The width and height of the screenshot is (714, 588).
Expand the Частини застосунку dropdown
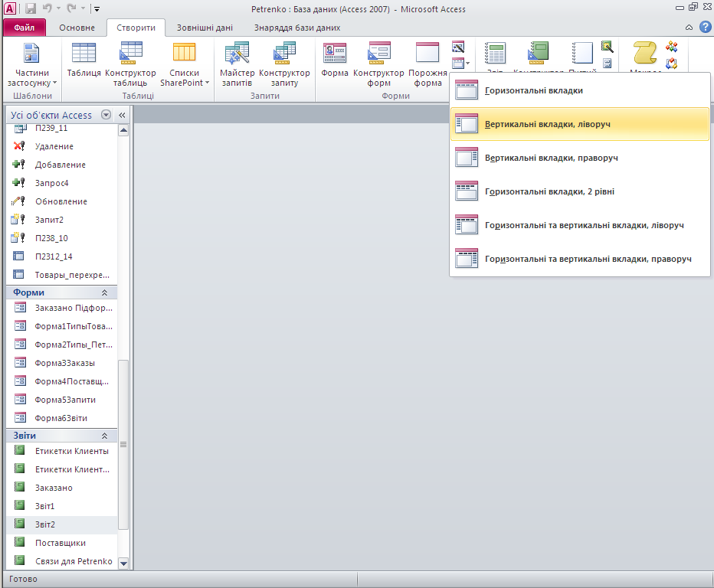pos(31,66)
